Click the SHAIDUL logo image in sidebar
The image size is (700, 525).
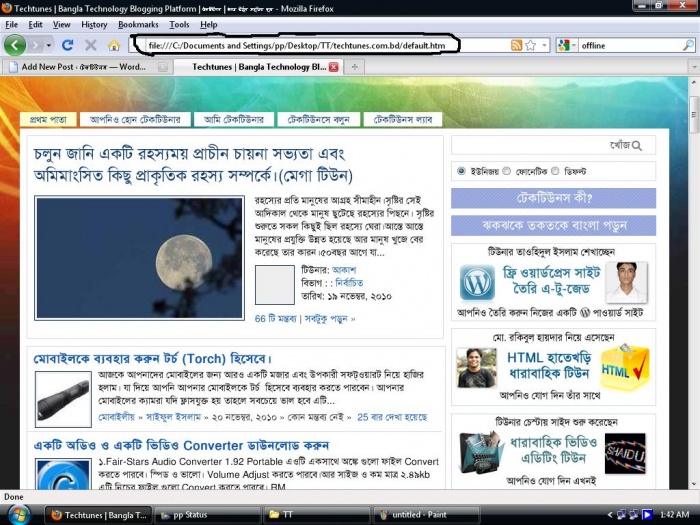click(625, 453)
